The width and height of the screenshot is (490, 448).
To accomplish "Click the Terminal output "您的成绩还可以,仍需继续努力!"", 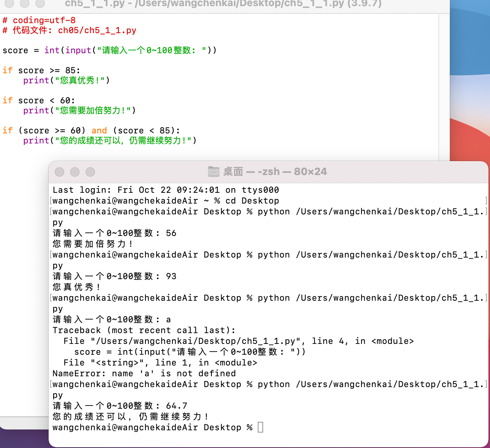I will pos(130,416).
